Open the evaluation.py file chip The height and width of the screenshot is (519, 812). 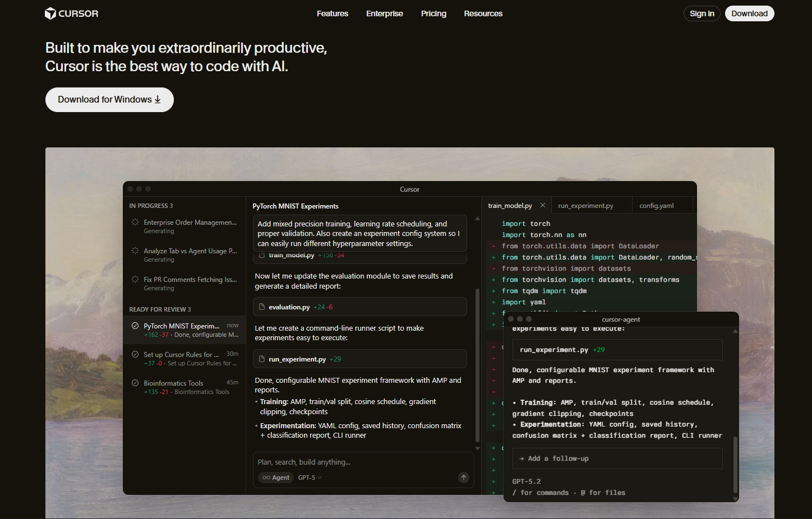coord(359,307)
